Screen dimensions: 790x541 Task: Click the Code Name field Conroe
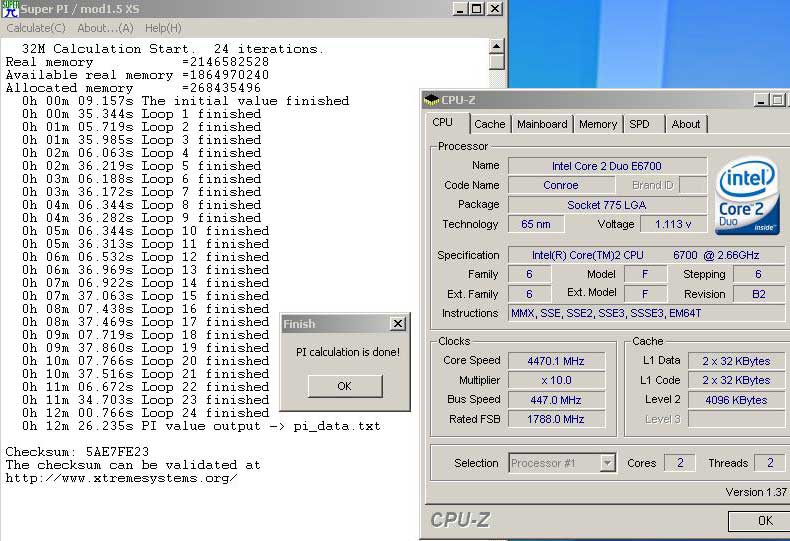(x=561, y=185)
